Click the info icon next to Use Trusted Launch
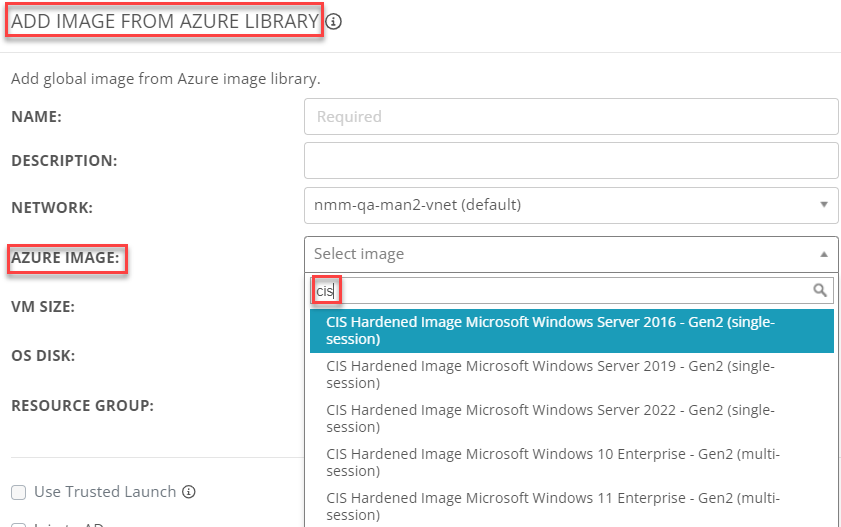The width and height of the screenshot is (841, 527). click(189, 492)
